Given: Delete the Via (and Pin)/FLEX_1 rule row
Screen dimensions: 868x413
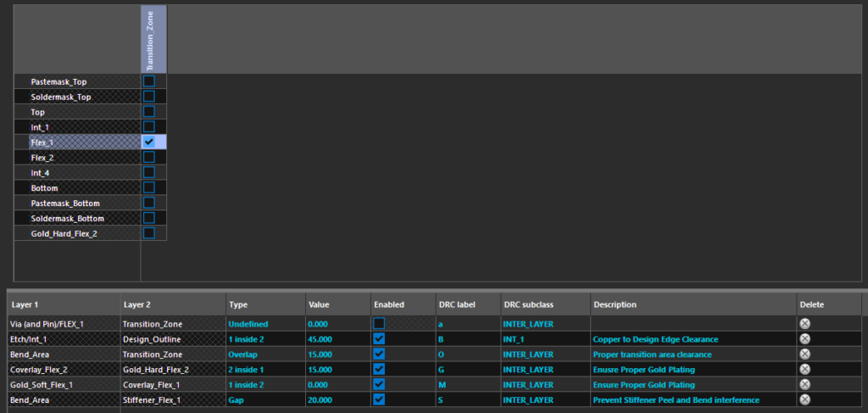Looking at the screenshot, I should [x=805, y=324].
